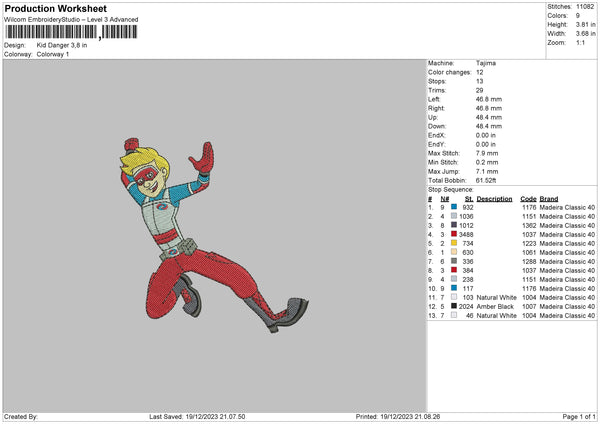Screen dimensions: 600x424
Task: Click the Kid Danger embroidery design preview
Action: (x=214, y=235)
